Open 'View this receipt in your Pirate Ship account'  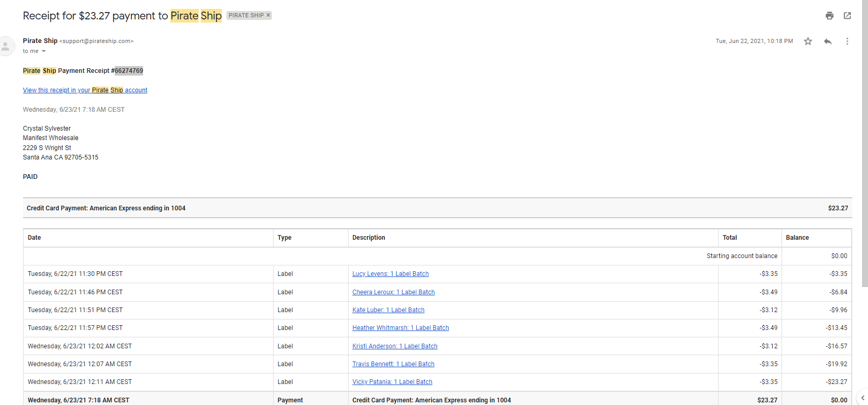85,90
